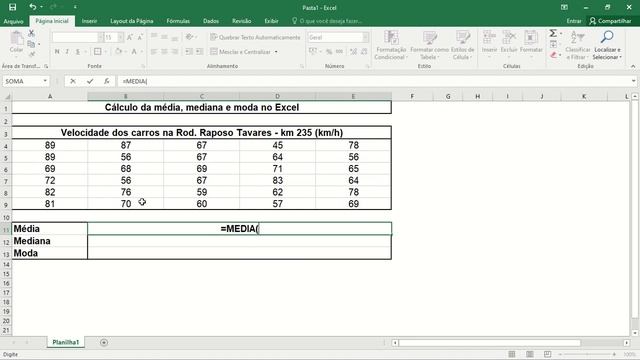Open the font size dropdown
The height and width of the screenshot is (360, 640).
coord(120,38)
